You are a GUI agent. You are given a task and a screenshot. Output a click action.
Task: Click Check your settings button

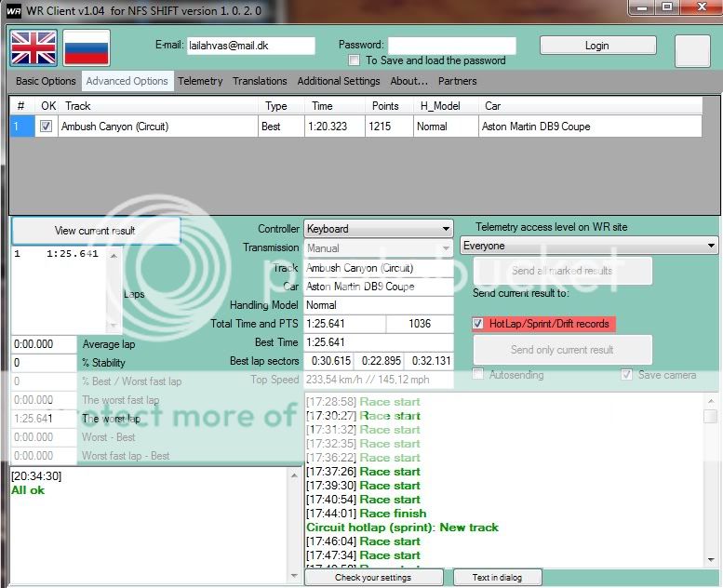click(x=373, y=578)
